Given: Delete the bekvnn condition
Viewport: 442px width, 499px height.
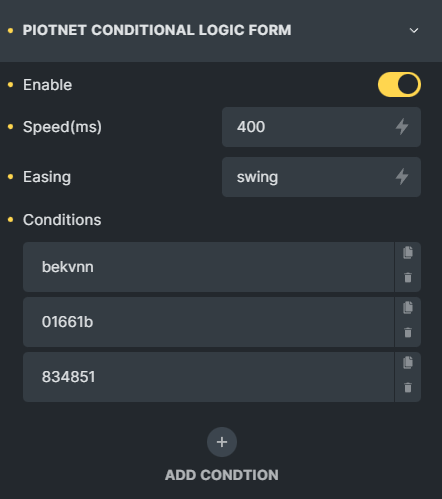Looking at the screenshot, I should tap(408, 277).
